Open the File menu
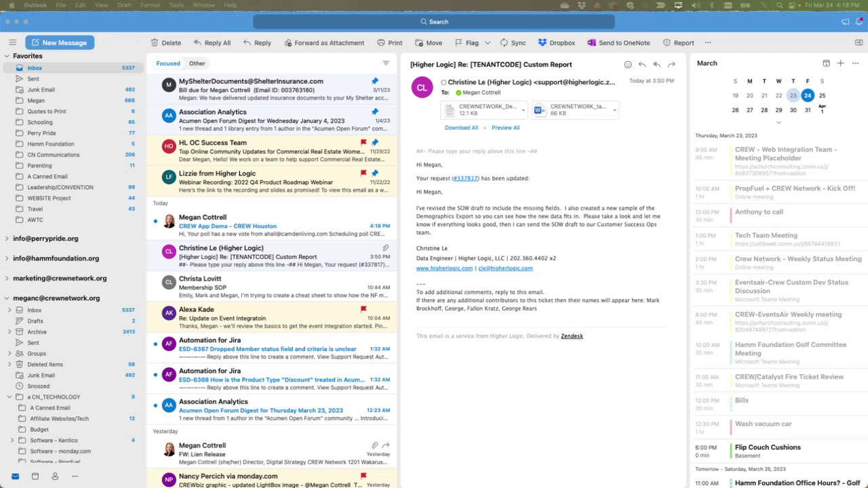This screenshot has height=488, width=868. 61,5
